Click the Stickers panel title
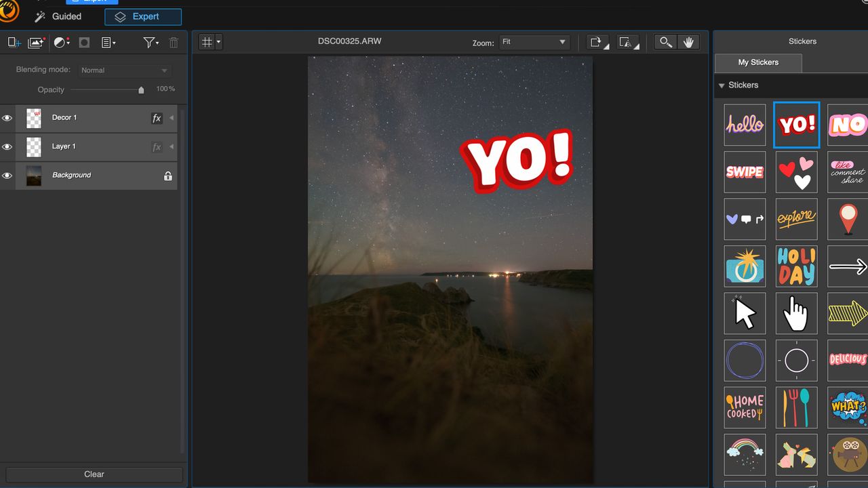The image size is (868, 488). pyautogui.click(x=802, y=41)
